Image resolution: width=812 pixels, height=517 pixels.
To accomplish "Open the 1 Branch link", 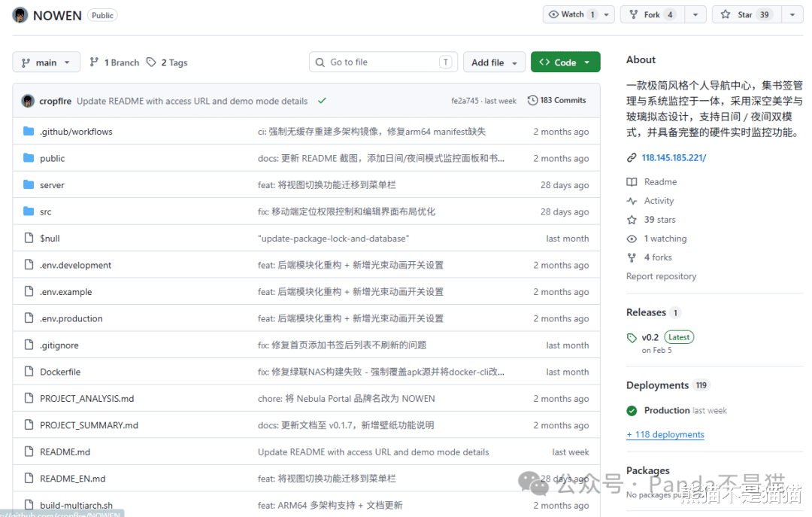I will click(115, 62).
